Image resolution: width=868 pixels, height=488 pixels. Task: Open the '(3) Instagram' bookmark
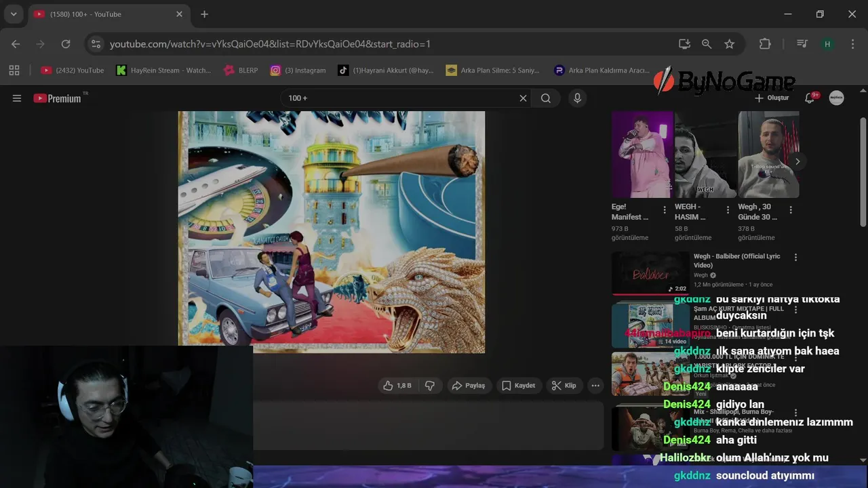point(298,70)
